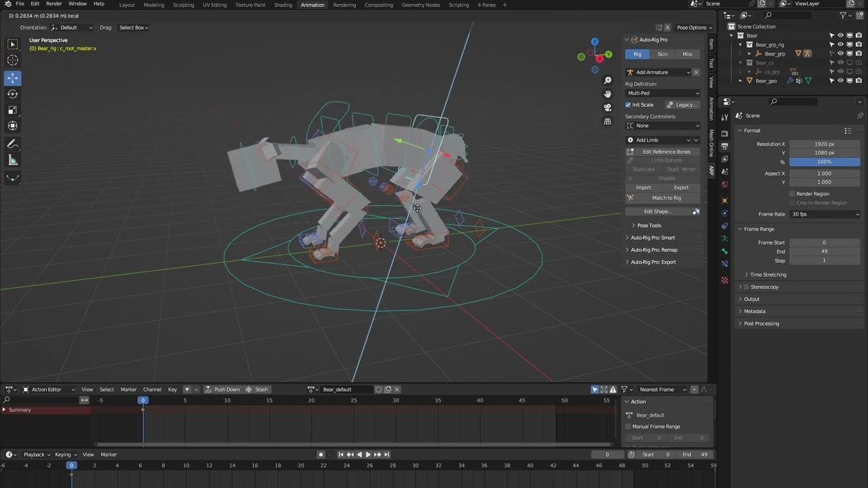Select the Misc tab in Auto-Rig Pro
Image resolution: width=868 pixels, height=488 pixels.
click(x=688, y=54)
